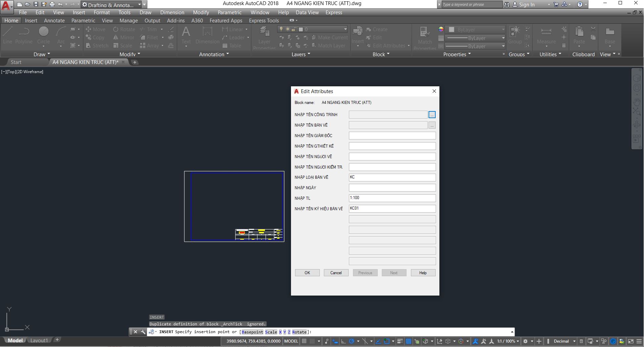644x347 pixels.
Task: Open Layer Properties
Action: click(264, 37)
